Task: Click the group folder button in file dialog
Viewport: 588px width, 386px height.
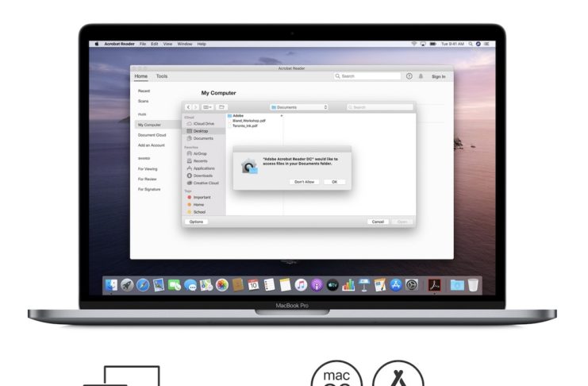Action: [221, 107]
